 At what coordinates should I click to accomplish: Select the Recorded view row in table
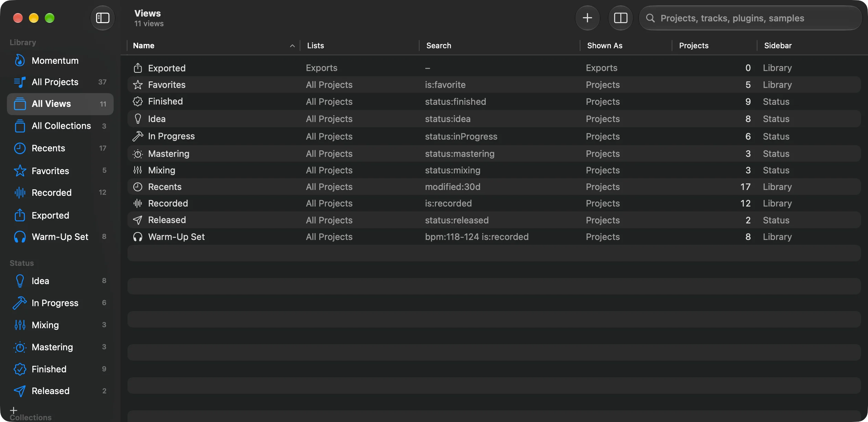click(x=494, y=203)
